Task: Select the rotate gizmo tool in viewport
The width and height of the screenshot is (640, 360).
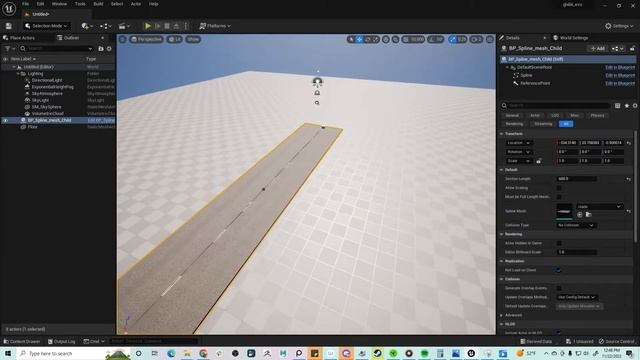Action: [368, 39]
